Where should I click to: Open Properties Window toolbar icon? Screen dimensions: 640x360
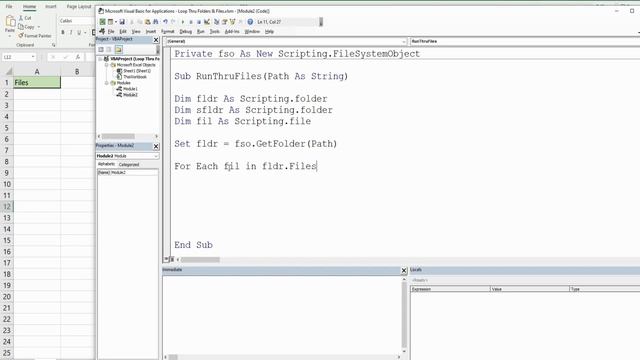224,22
